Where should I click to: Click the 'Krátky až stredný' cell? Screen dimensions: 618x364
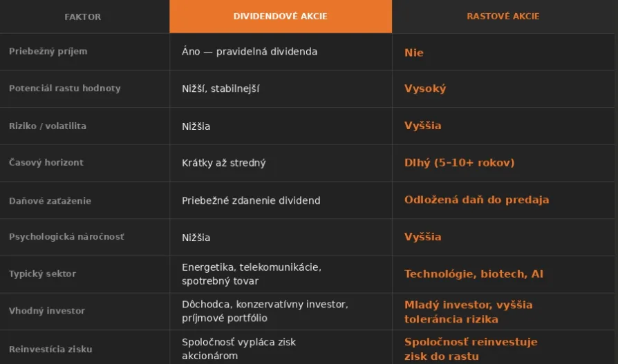224,163
